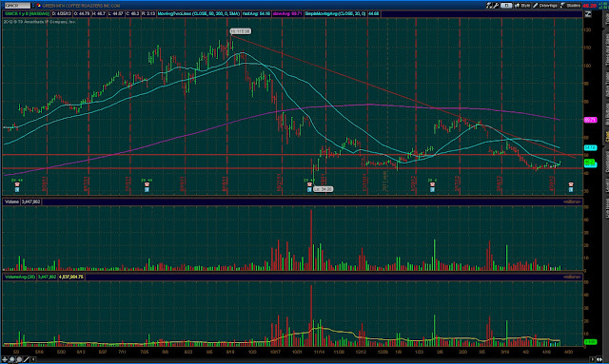Click the 4,537,964.75 average volume value

pos(71,278)
